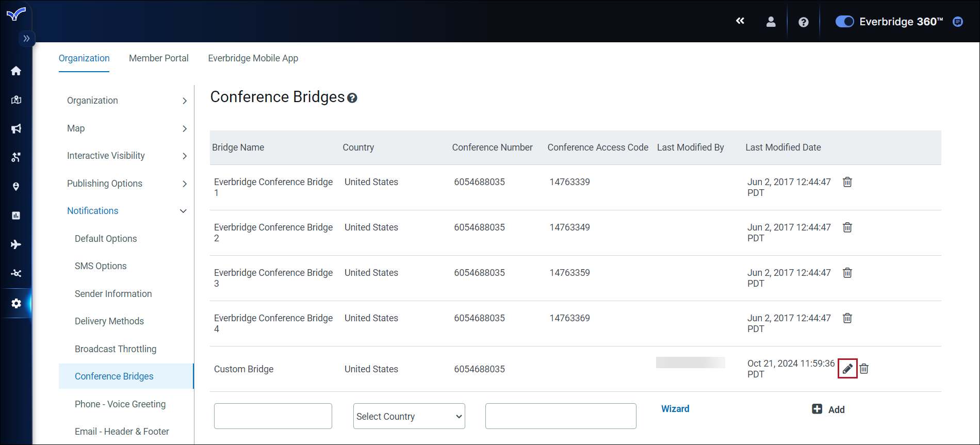This screenshot has width=980, height=445.
Task: Open Sender Information settings
Action: pos(113,294)
